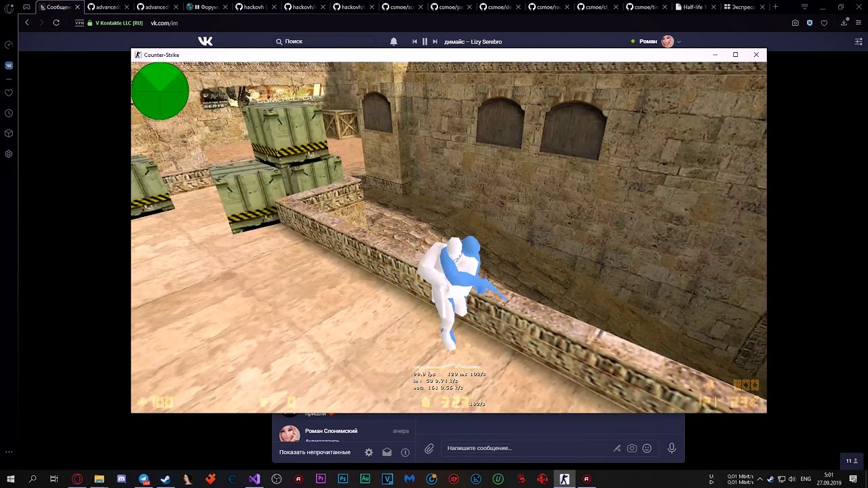Image resolution: width=868 pixels, height=488 pixels.
Task: Show hidden system tray icons
Action: (x=759, y=479)
